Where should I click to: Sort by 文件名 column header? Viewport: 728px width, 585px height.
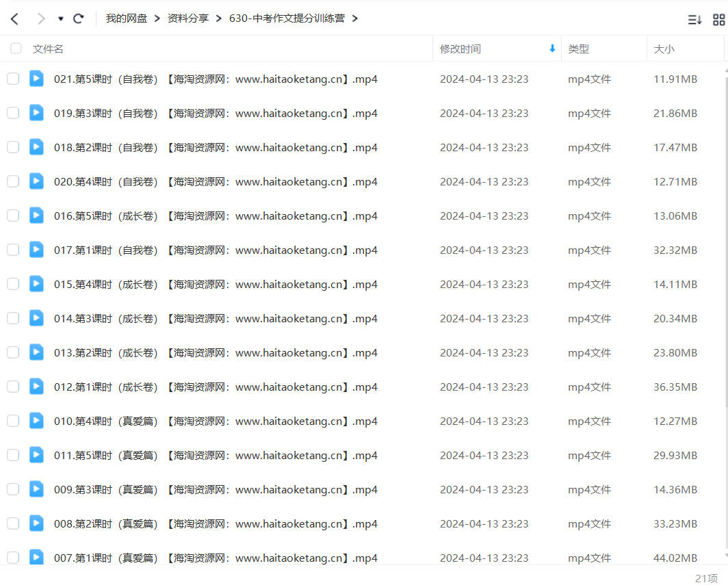pos(48,49)
